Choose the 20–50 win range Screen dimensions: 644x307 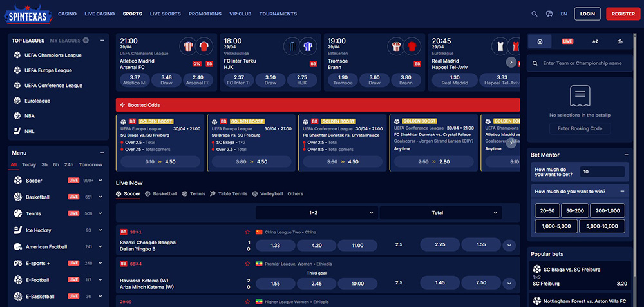pyautogui.click(x=547, y=210)
